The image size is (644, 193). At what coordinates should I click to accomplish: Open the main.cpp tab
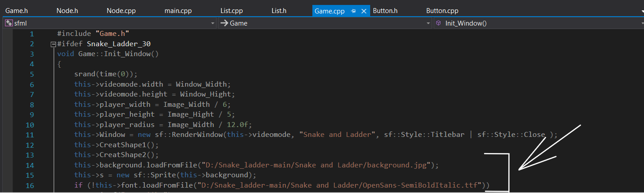click(178, 11)
